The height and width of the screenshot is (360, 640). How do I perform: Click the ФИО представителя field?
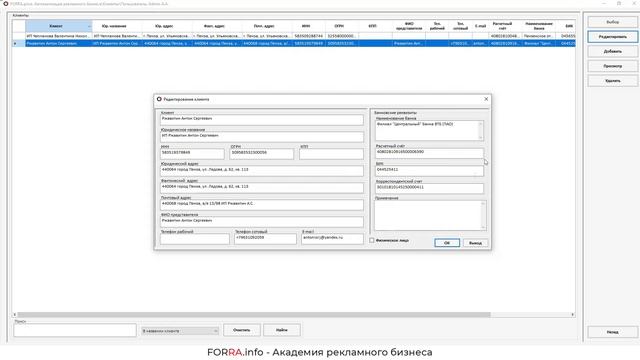tap(262, 222)
